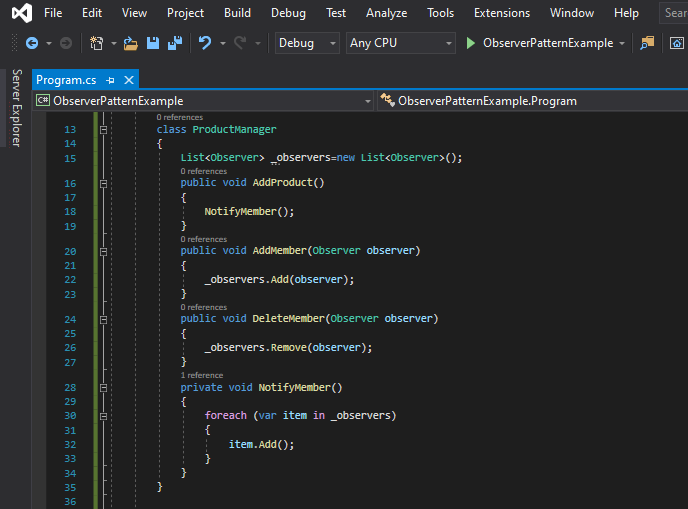Close the Program.cs tab

tap(129, 80)
